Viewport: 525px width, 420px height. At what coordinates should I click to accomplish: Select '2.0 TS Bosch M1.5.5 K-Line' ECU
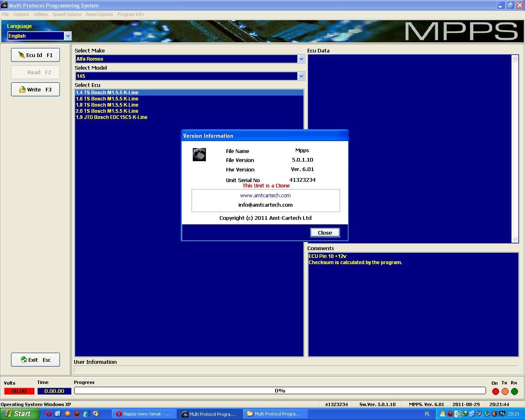[x=189, y=111]
